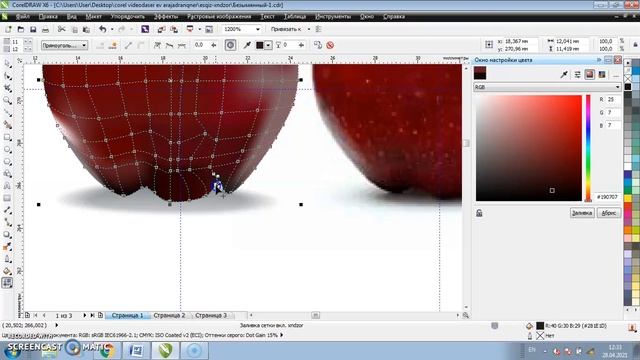This screenshot has width=640, height=360.
Task: Click the Import icon
Action: 161,29
